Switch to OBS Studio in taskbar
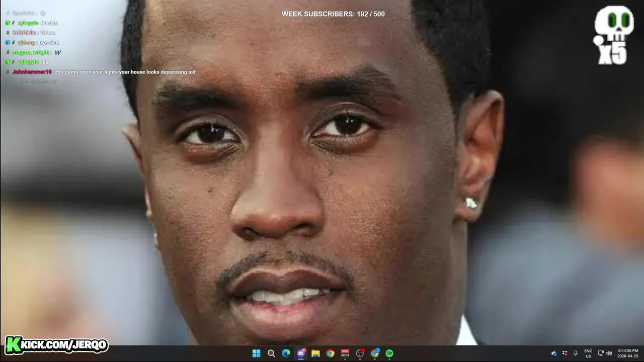 click(360, 353)
